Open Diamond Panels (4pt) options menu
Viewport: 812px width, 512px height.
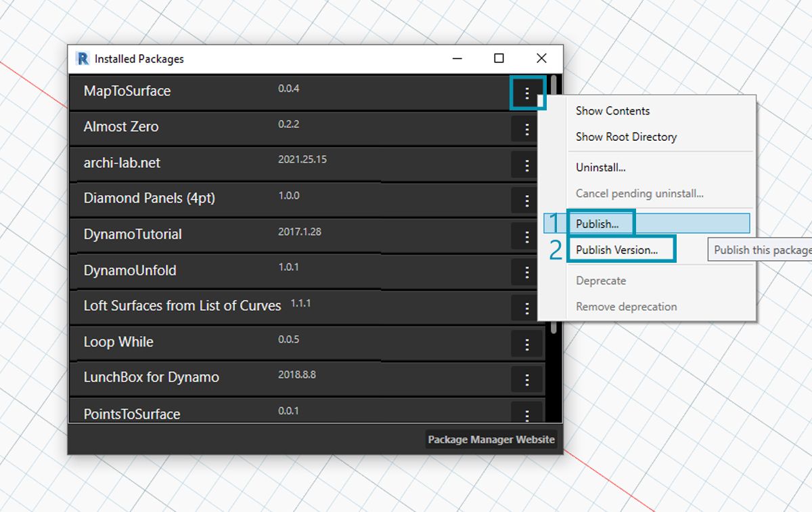pos(527,200)
